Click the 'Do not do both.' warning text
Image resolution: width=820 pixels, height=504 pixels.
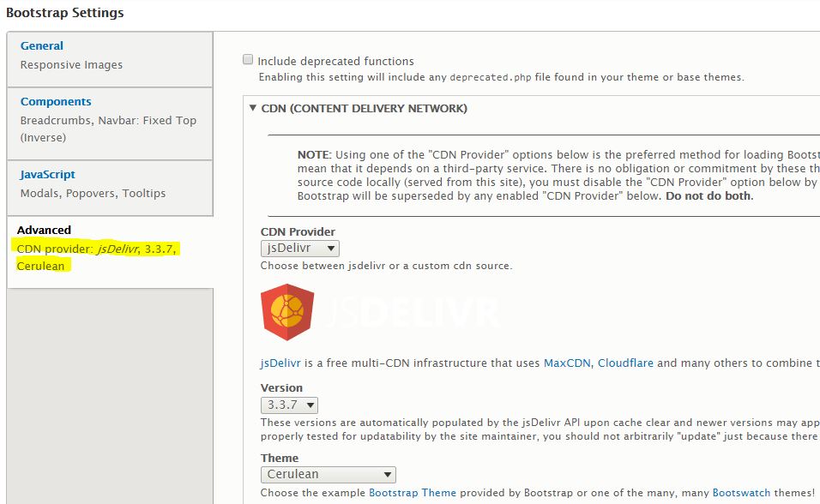point(709,196)
